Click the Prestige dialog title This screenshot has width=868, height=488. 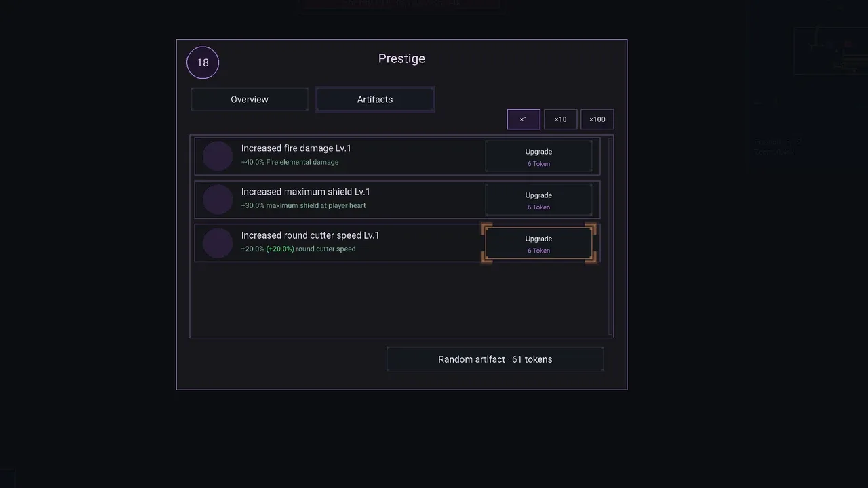[x=401, y=58]
